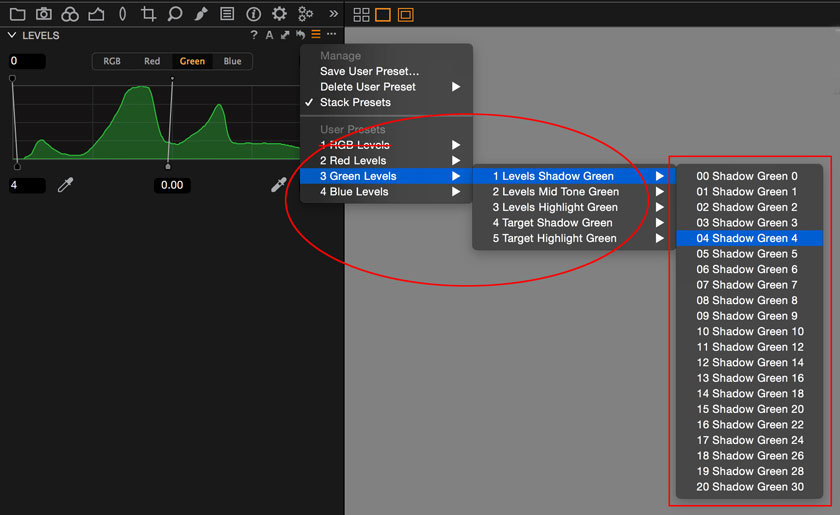Open the Metadata info tool tab
Image resolution: width=840 pixels, height=515 pixels.
point(253,14)
